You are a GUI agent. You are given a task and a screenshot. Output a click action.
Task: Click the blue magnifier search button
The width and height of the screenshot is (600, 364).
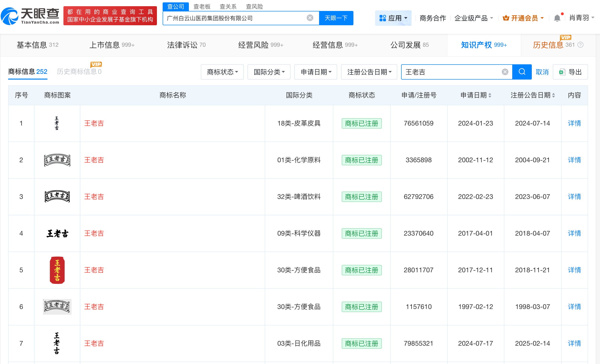click(522, 72)
